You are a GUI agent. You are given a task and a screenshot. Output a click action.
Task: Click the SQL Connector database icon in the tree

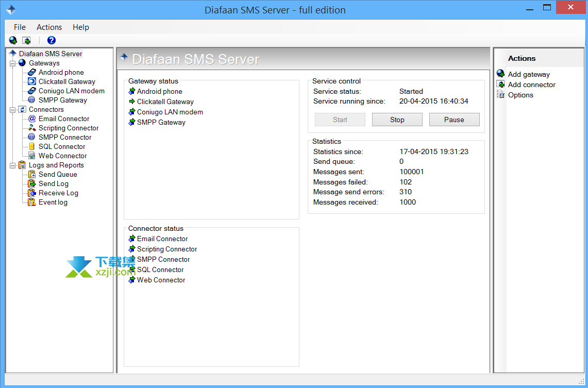tap(32, 146)
